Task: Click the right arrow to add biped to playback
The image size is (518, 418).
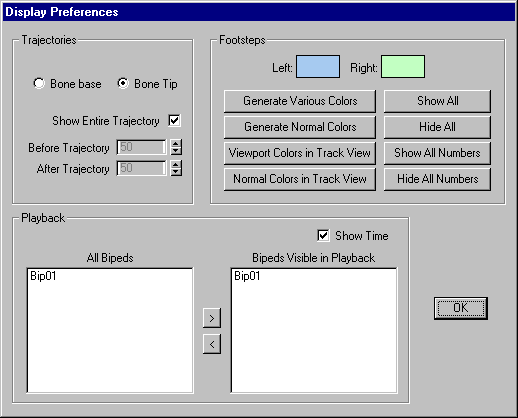Action: (x=212, y=318)
